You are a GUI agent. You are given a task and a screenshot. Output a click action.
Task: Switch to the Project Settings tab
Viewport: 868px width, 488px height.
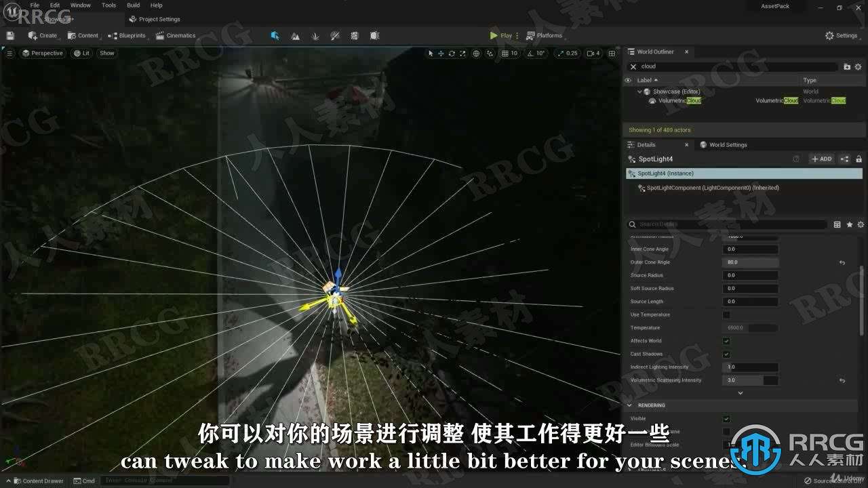(x=155, y=19)
